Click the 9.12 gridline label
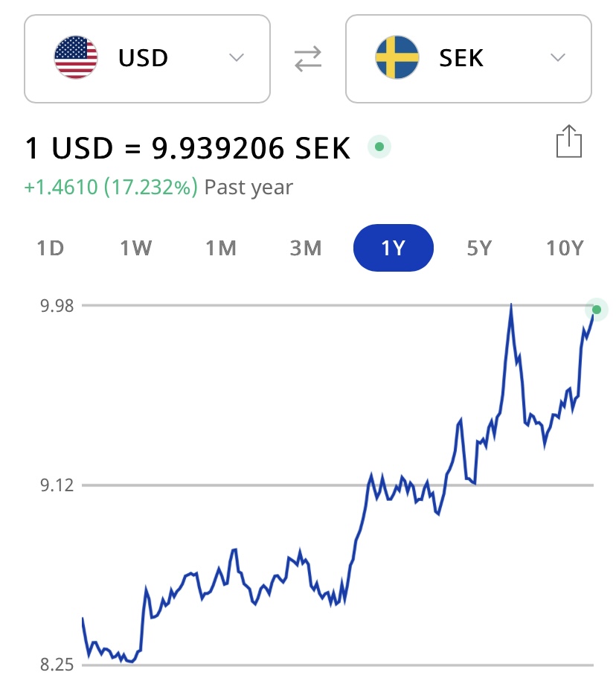The image size is (616, 690). click(56, 486)
